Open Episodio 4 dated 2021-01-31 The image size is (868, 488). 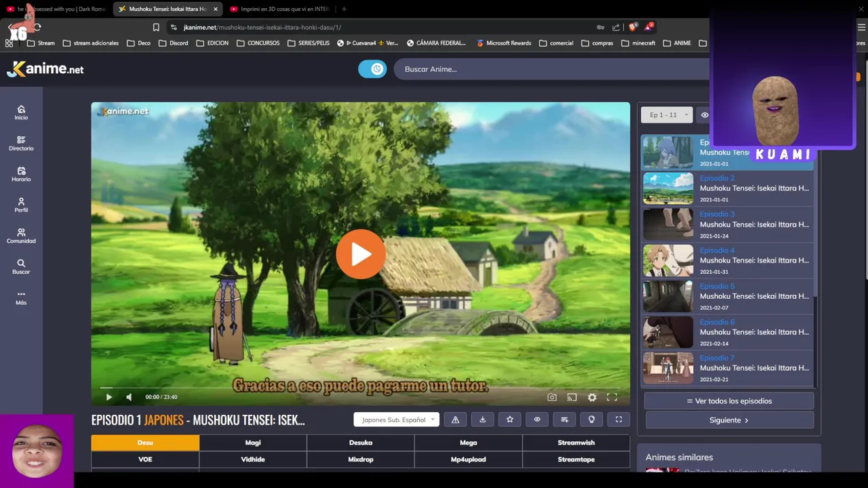(x=728, y=260)
